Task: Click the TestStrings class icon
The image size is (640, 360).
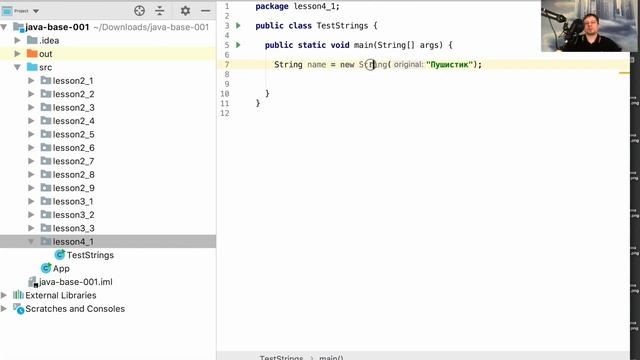Action: [60, 255]
